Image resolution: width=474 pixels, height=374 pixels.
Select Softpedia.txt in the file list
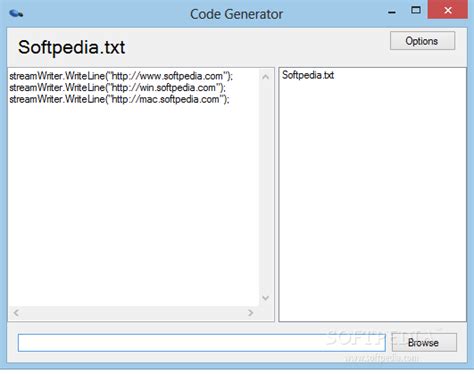coord(308,75)
